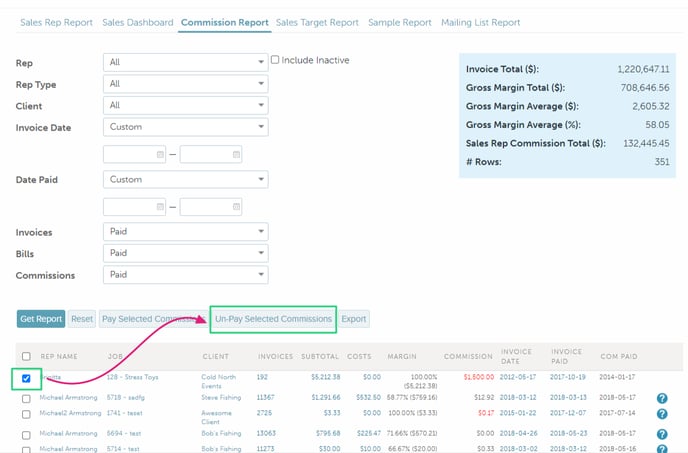The height and width of the screenshot is (453, 688).
Task: Toggle the select-all checkbox in table header
Action: point(26,357)
